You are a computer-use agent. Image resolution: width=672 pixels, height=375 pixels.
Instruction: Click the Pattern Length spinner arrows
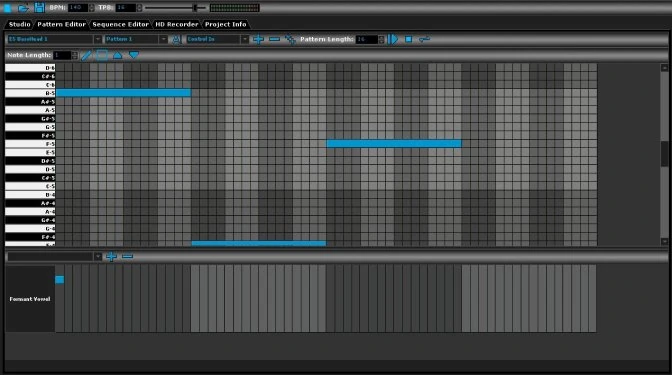pyautogui.click(x=381, y=39)
